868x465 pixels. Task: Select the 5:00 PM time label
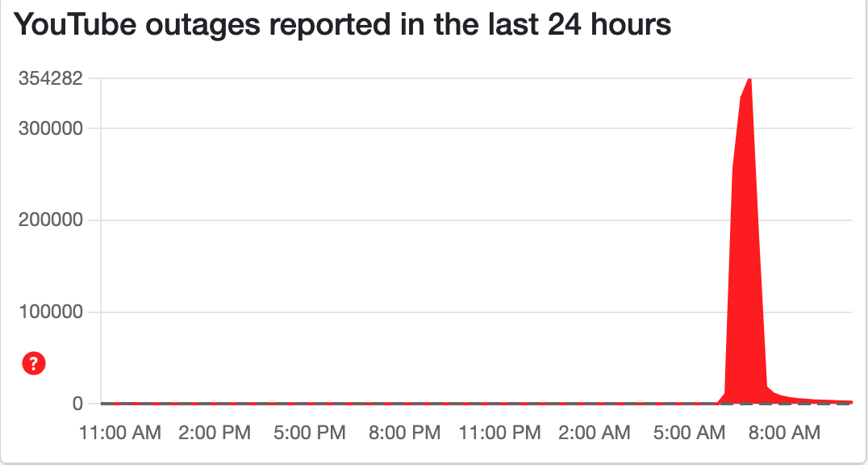tap(309, 434)
